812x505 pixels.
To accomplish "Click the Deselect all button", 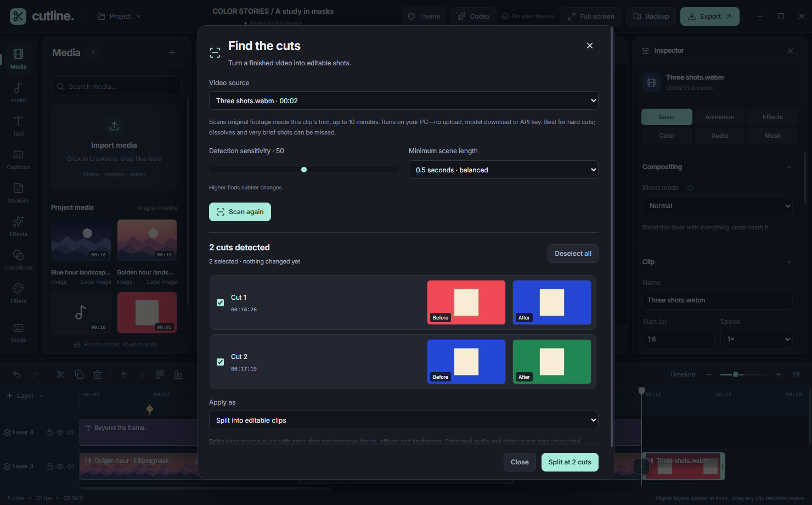I will click(x=573, y=254).
